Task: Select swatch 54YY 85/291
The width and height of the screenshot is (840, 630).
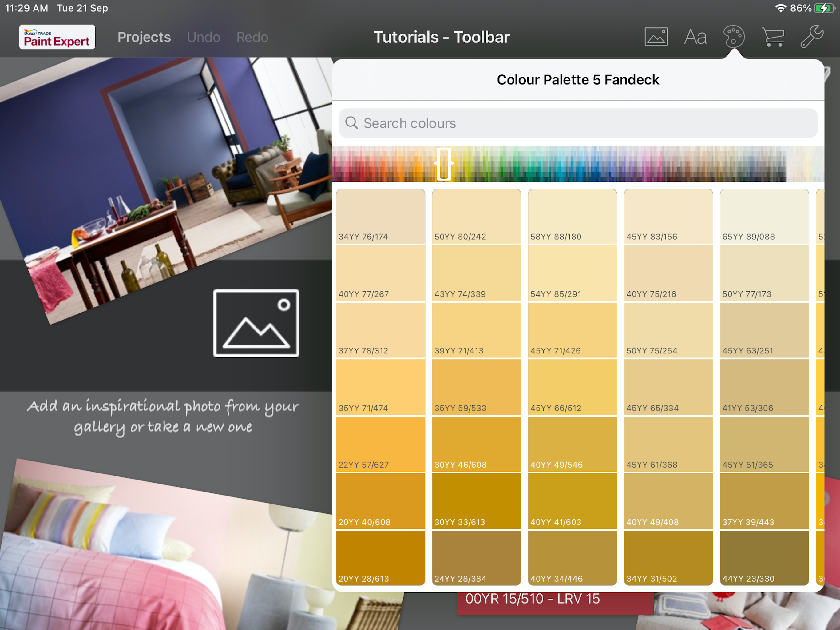Action: point(572,273)
